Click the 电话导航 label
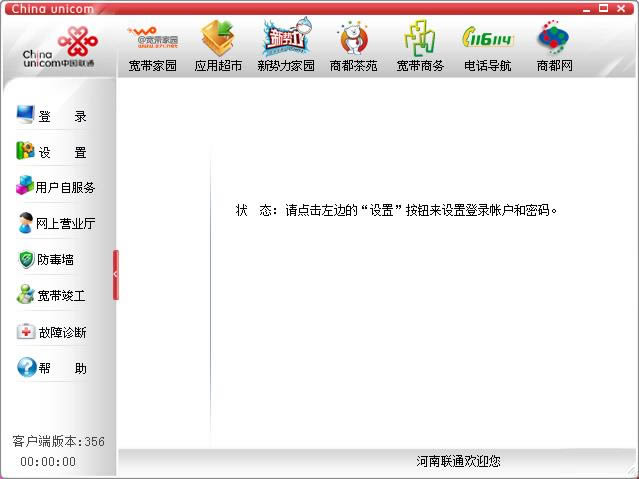The image size is (639, 479). [487, 66]
